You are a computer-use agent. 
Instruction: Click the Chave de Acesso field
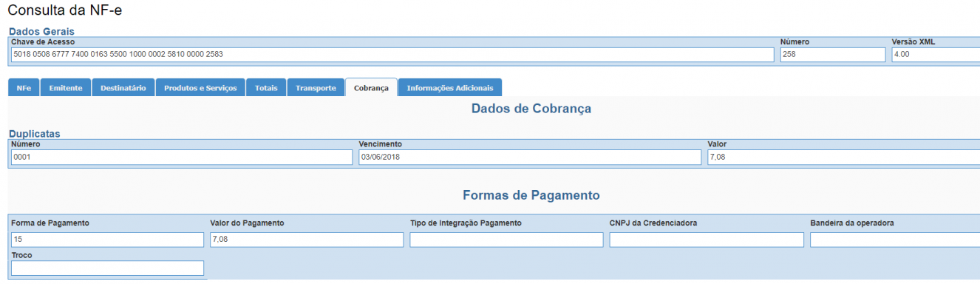point(392,55)
